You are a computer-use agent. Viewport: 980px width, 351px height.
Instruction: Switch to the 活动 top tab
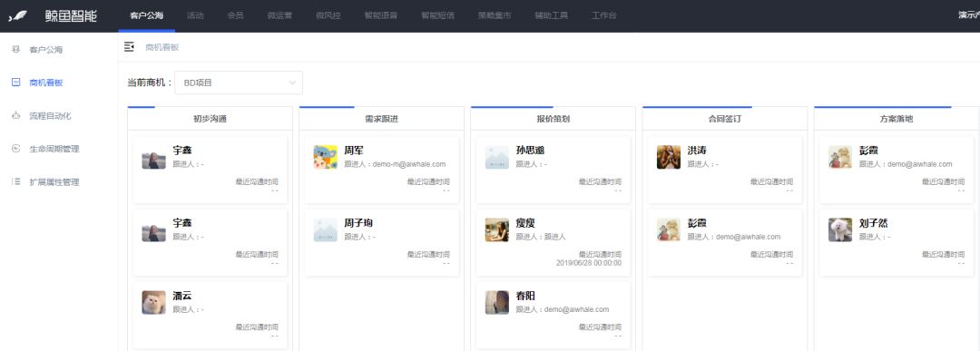(195, 15)
